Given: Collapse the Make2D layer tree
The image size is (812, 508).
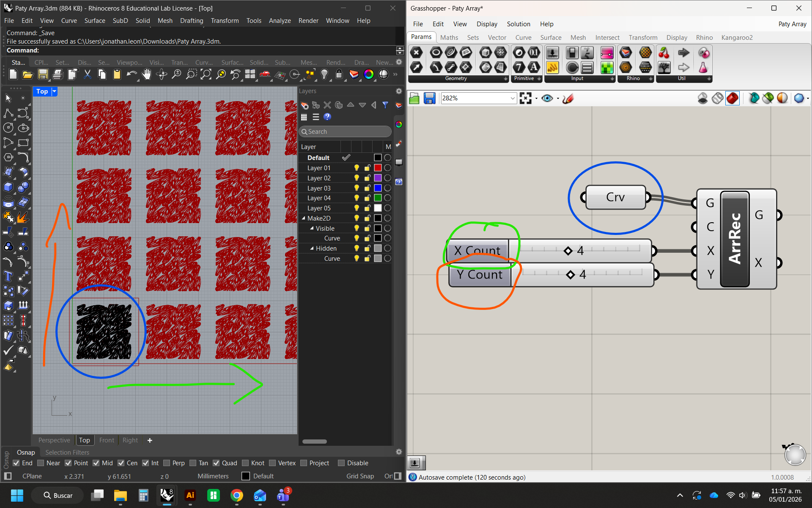Looking at the screenshot, I should click(303, 218).
